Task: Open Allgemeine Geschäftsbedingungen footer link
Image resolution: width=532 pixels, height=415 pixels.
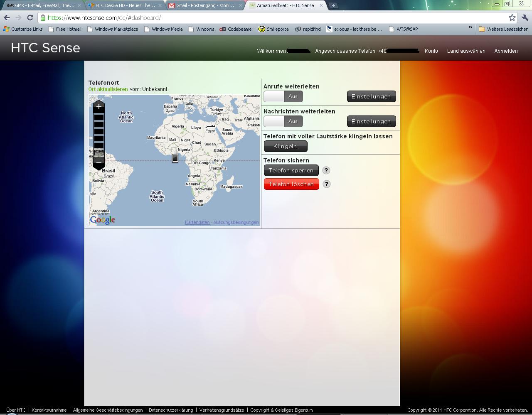Action: click(x=108, y=410)
